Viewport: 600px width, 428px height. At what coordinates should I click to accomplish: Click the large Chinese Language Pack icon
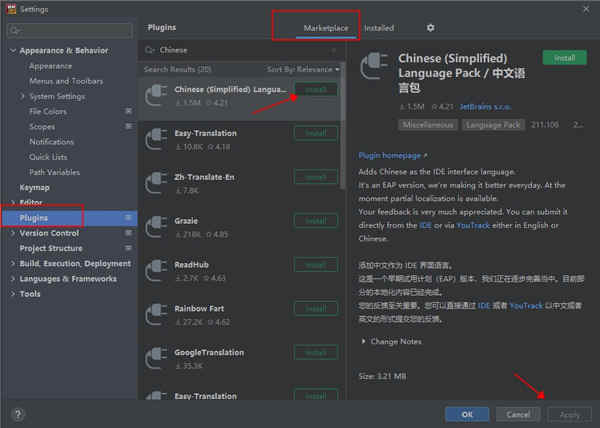coord(375,66)
